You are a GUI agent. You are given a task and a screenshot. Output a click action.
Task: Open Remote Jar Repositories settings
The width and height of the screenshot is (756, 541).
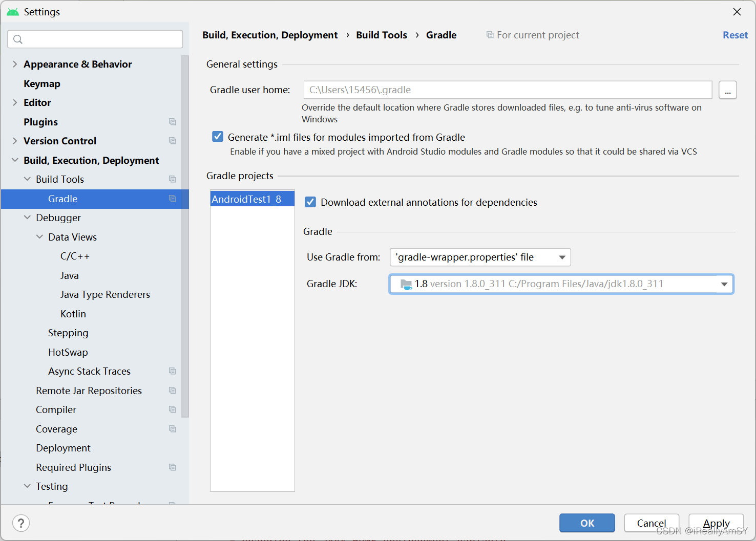tap(89, 391)
